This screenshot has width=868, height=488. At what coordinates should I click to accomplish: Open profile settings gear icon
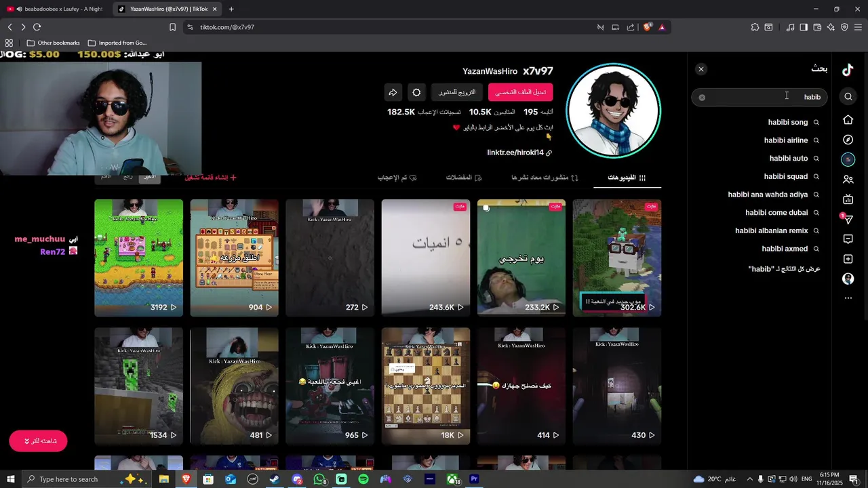[416, 92]
